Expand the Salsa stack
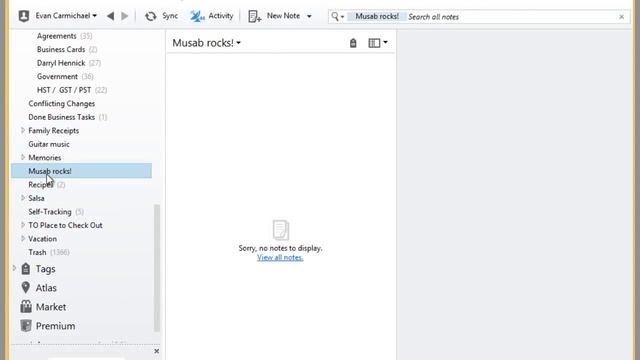Image resolution: width=640 pixels, height=360 pixels. tap(23, 198)
